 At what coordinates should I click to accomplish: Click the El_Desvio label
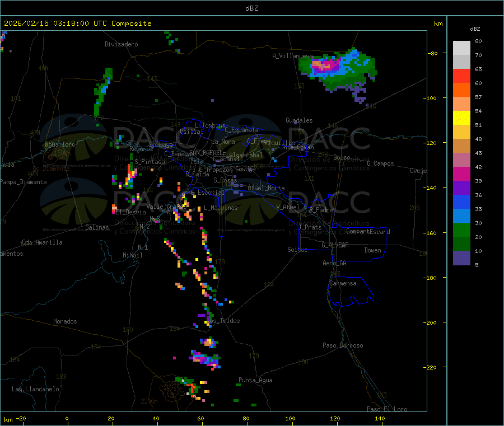pyautogui.click(x=131, y=212)
